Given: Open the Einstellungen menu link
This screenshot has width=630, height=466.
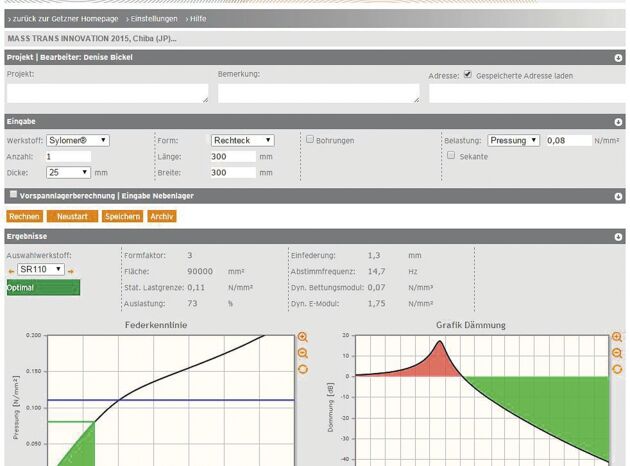Looking at the screenshot, I should pos(153,19).
